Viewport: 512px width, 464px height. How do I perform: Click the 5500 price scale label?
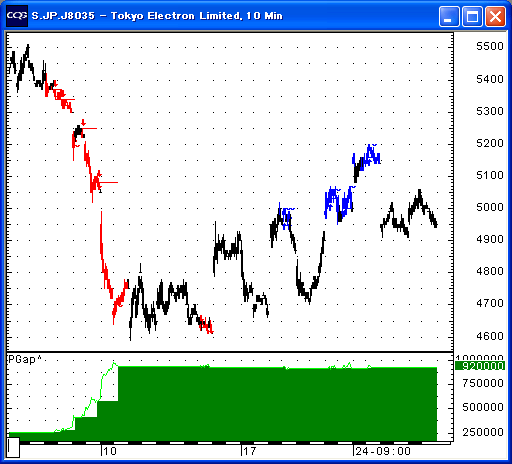click(x=490, y=46)
